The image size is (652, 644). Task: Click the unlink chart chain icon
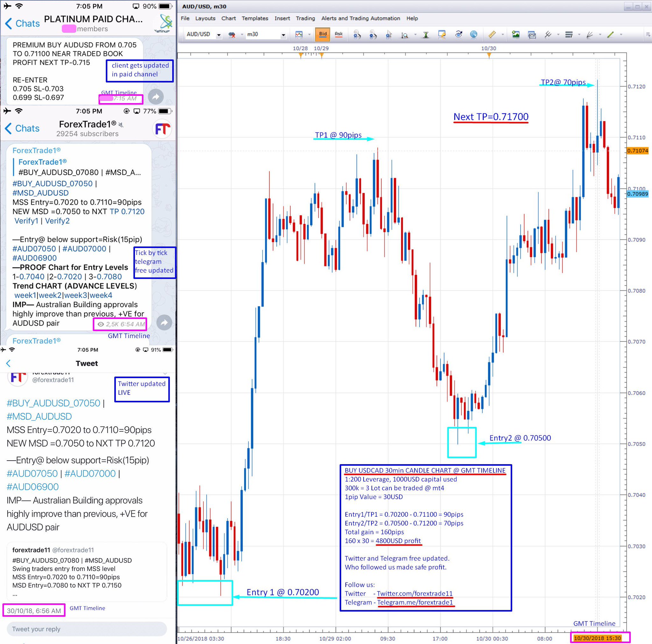(x=232, y=34)
